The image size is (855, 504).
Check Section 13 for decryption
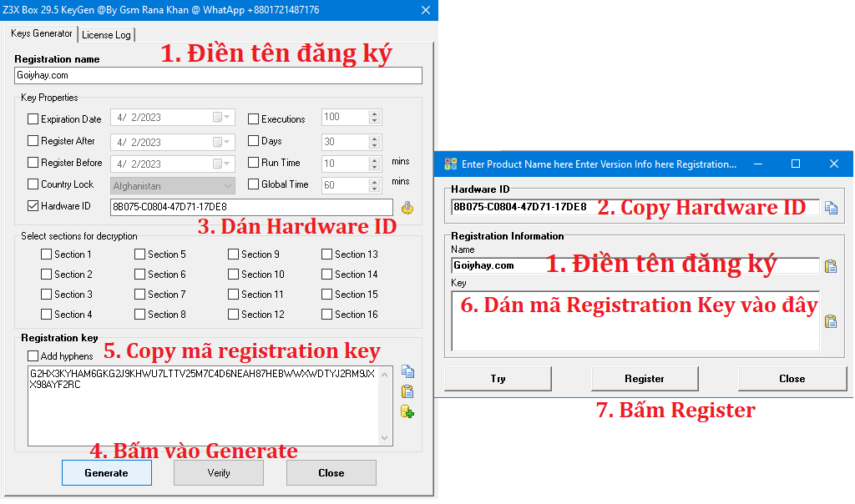[326, 254]
